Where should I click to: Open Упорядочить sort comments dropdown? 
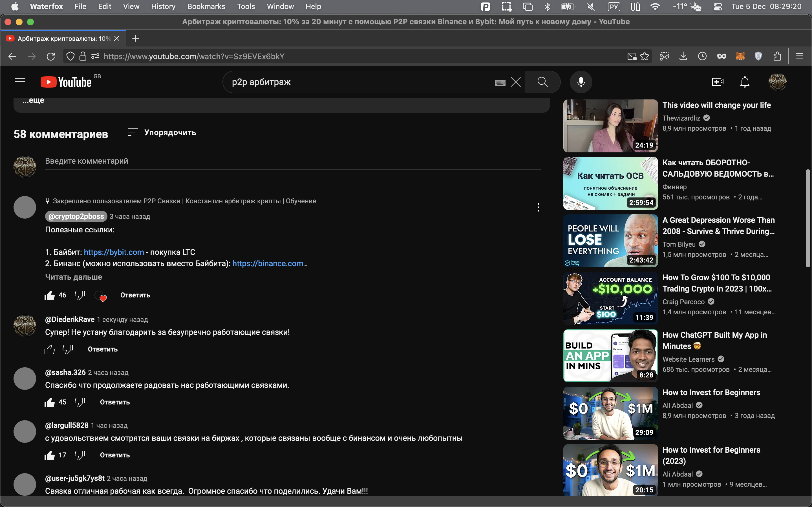[x=162, y=132]
